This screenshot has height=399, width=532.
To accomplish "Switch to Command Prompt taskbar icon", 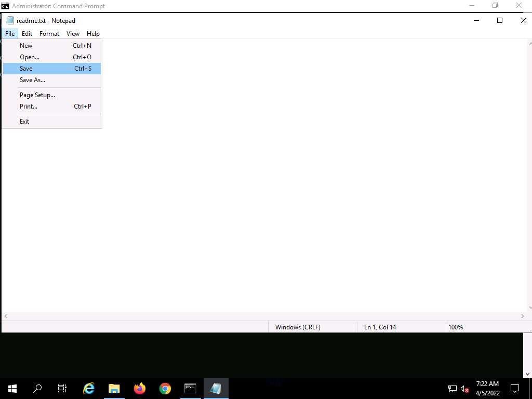I will coord(190,388).
